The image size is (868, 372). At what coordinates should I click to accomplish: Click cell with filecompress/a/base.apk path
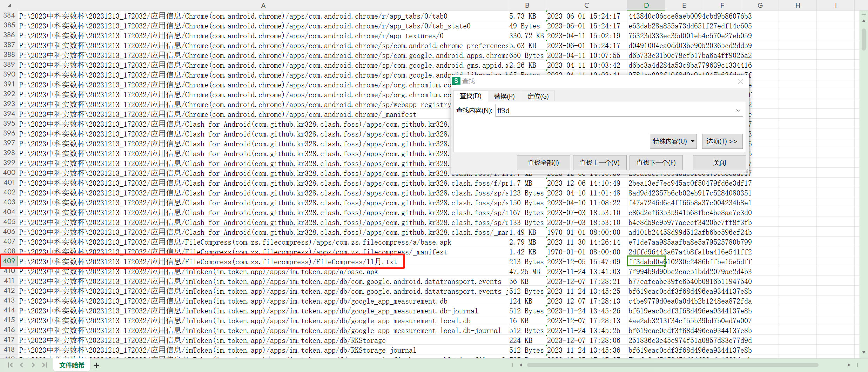coord(263,242)
